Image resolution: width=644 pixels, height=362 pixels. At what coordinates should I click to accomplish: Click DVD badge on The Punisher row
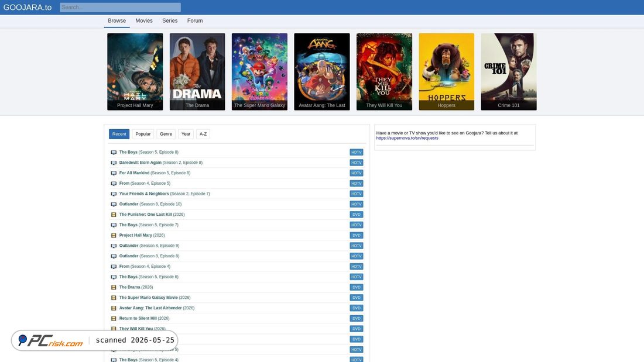(x=356, y=215)
